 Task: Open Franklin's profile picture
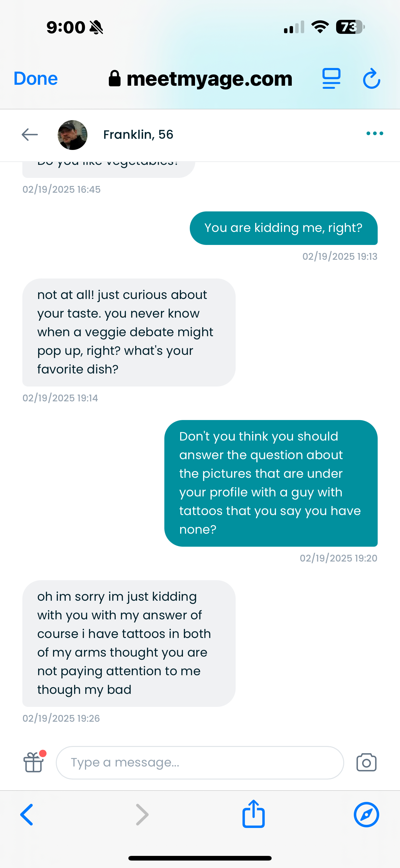[73, 135]
